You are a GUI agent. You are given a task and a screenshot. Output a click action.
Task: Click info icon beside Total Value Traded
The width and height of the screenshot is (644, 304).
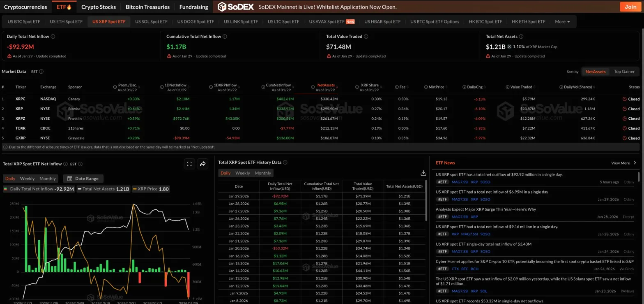(x=366, y=37)
